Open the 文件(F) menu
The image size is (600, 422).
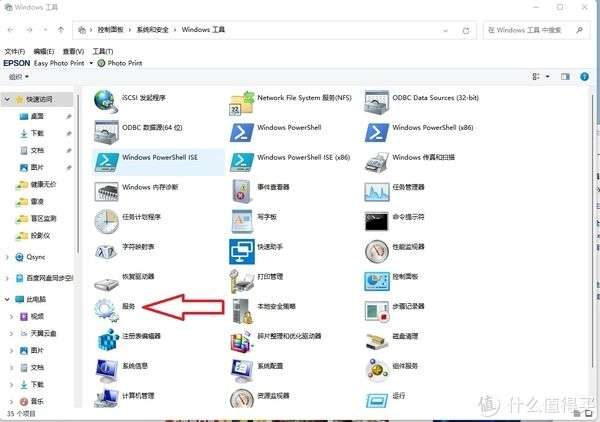point(15,51)
